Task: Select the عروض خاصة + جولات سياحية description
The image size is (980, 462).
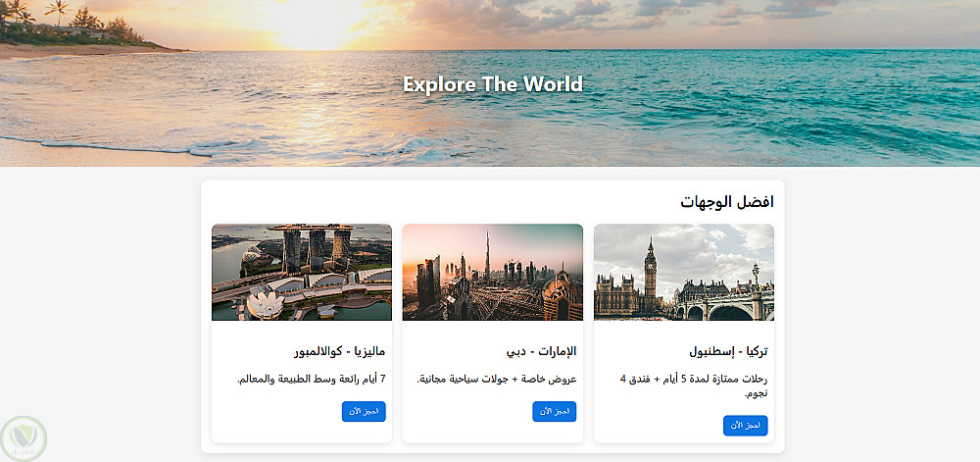Action: (x=496, y=379)
